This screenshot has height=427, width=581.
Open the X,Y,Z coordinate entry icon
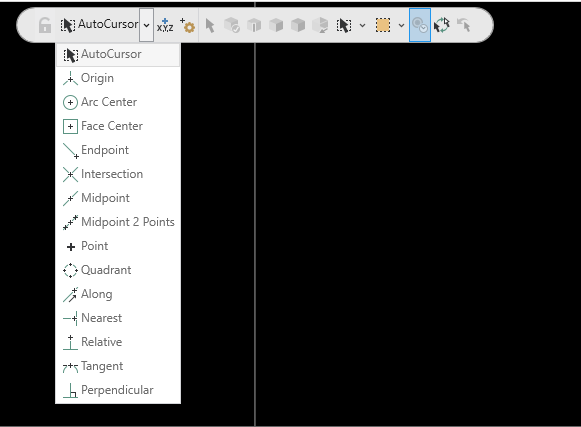(x=165, y=25)
